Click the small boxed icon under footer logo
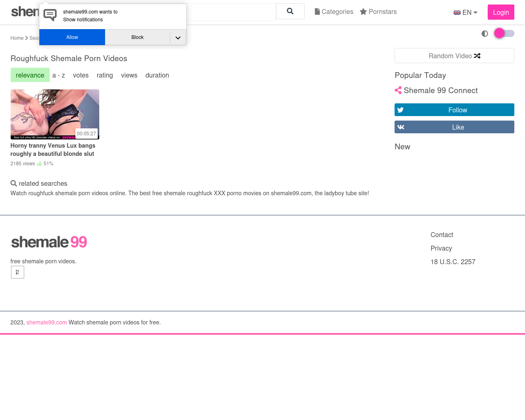 click(18, 272)
